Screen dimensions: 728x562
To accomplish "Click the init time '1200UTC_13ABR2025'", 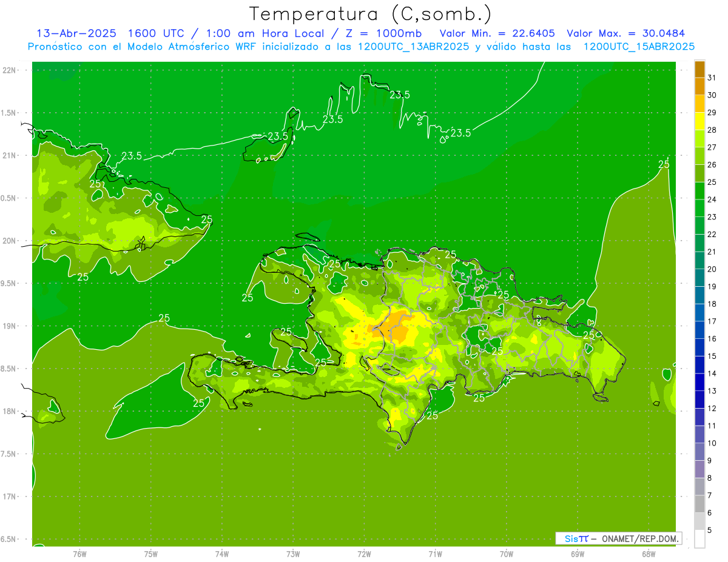I will pos(413,47).
